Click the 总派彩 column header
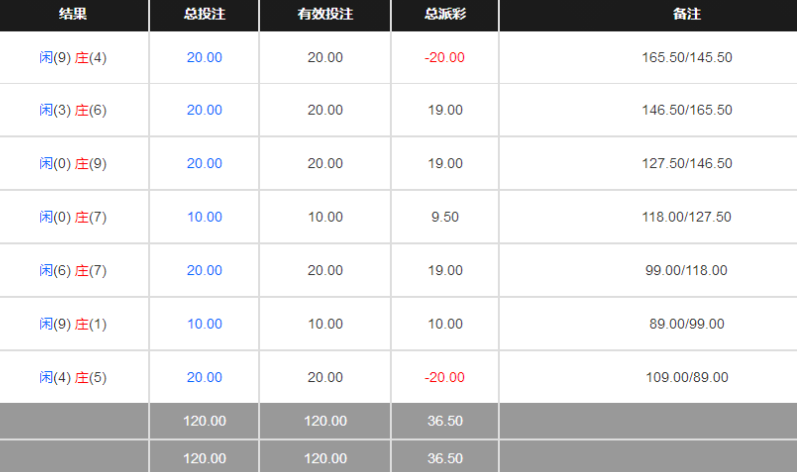This screenshot has height=472, width=797. [445, 14]
